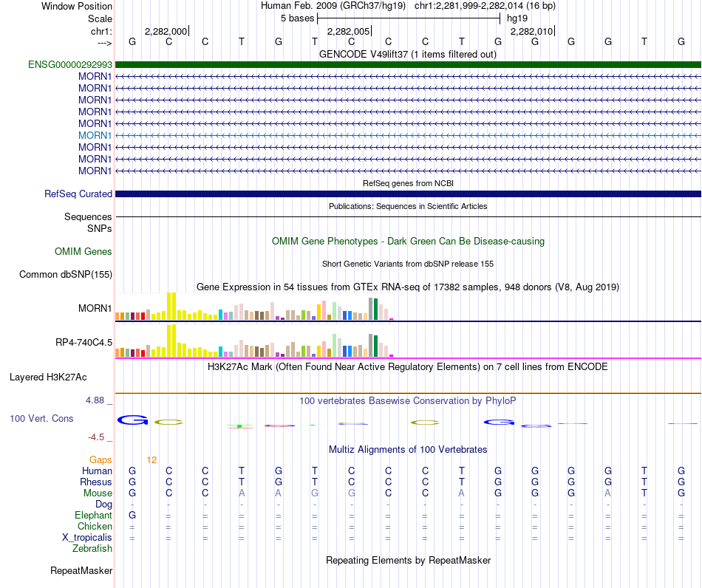Screen dimensions: 702x588
Task: Select the Mouse alignment row label
Action: coord(98,493)
